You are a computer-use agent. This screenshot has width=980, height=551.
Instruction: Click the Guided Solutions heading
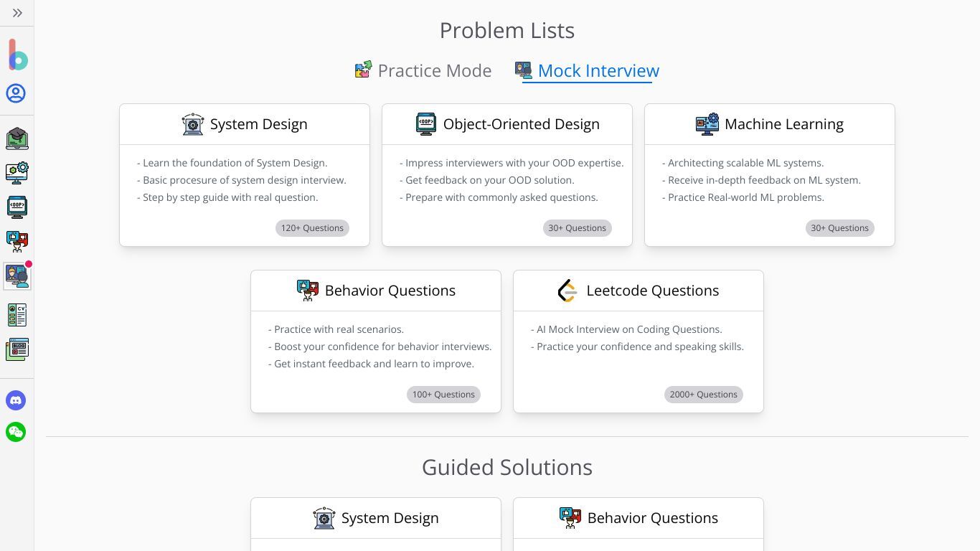[507, 467]
